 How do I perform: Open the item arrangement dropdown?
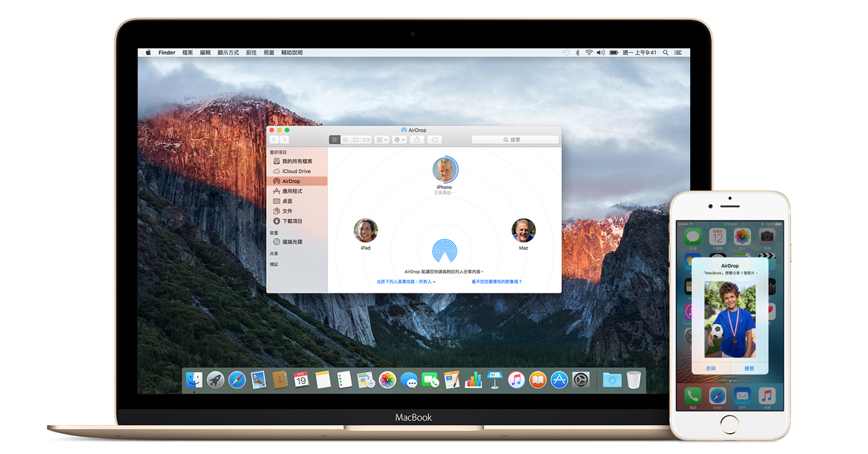click(x=382, y=140)
